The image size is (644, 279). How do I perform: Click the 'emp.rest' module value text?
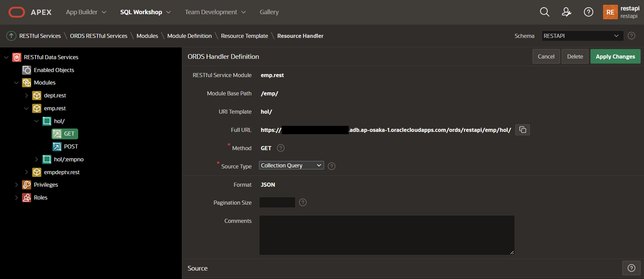(272, 75)
